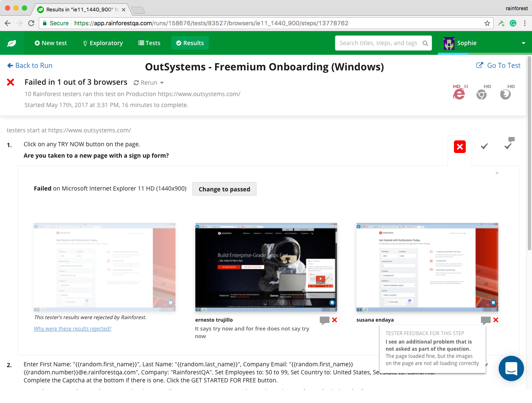Click the browser back arrow

8,23
